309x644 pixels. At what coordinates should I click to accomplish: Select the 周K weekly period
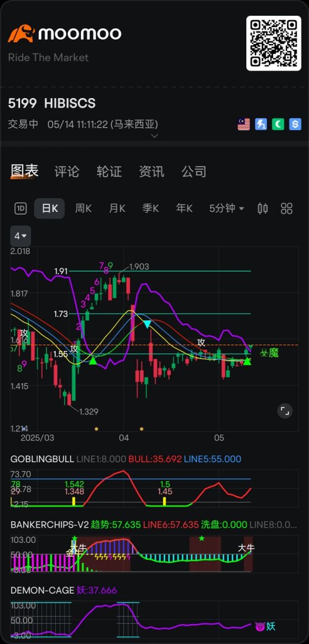click(84, 209)
